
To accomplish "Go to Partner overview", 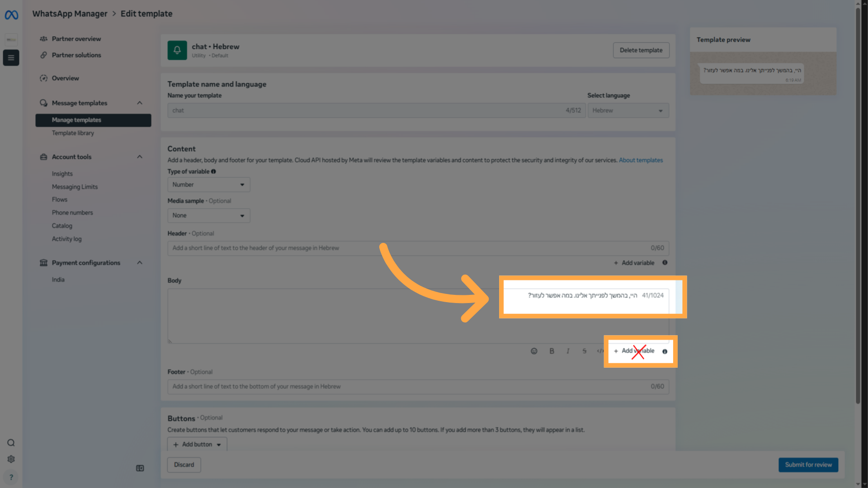I will pyautogui.click(x=76, y=39).
